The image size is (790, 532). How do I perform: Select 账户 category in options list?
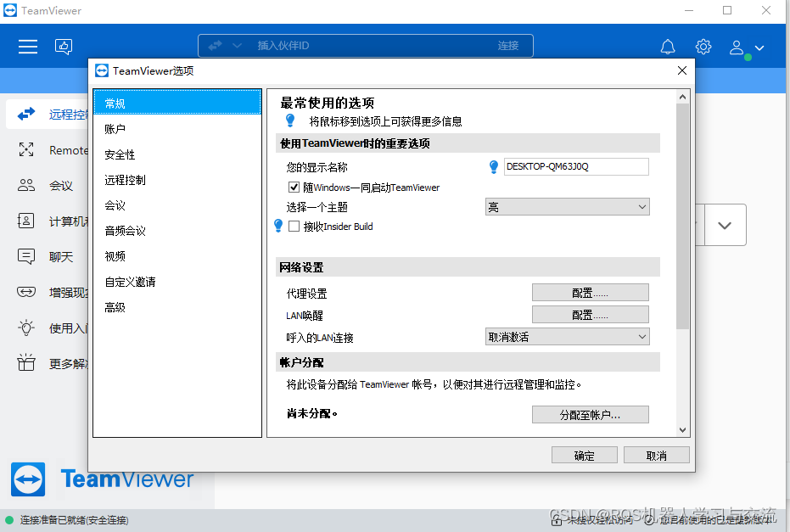[x=177, y=129]
